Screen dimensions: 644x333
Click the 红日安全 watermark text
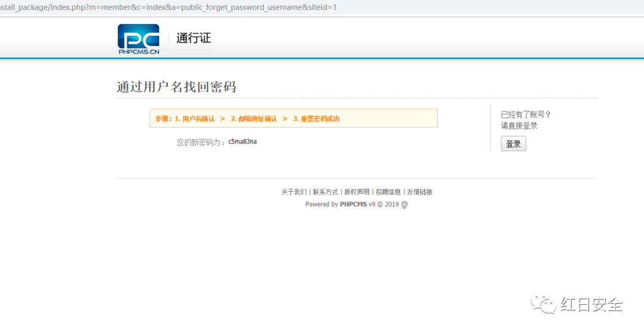pos(592,304)
